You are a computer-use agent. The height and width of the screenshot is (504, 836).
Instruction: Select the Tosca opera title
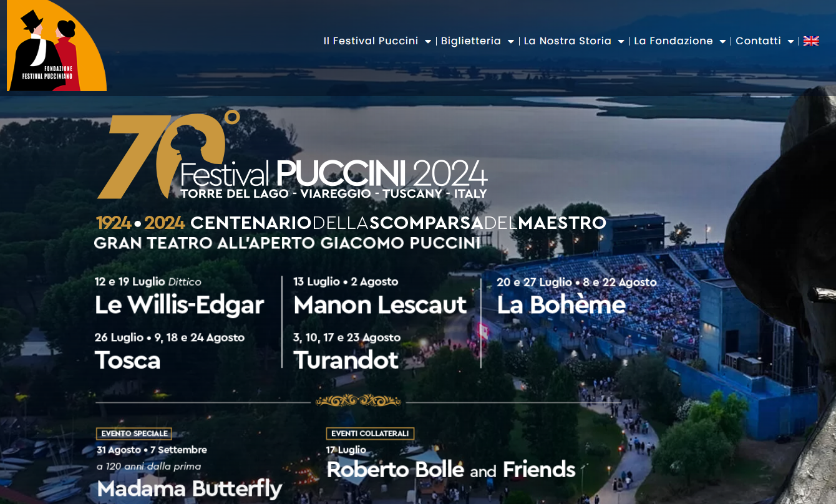tap(128, 360)
